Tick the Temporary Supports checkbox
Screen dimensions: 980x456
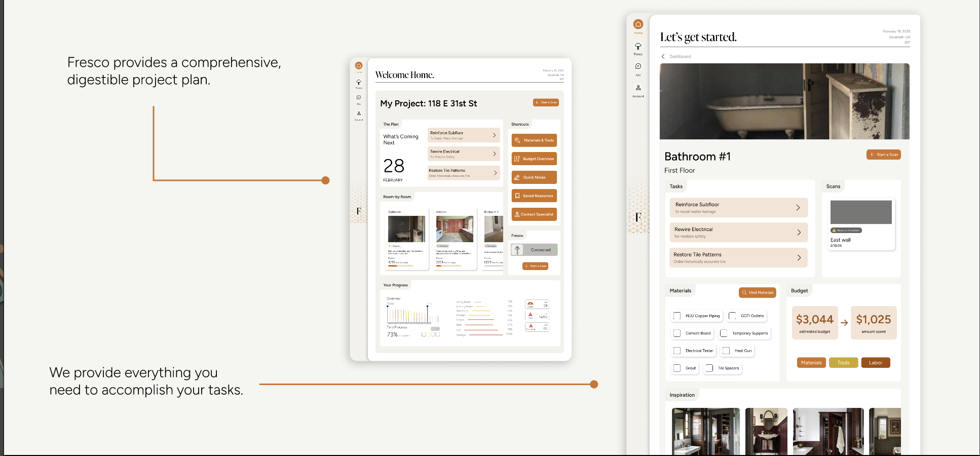[x=724, y=333]
